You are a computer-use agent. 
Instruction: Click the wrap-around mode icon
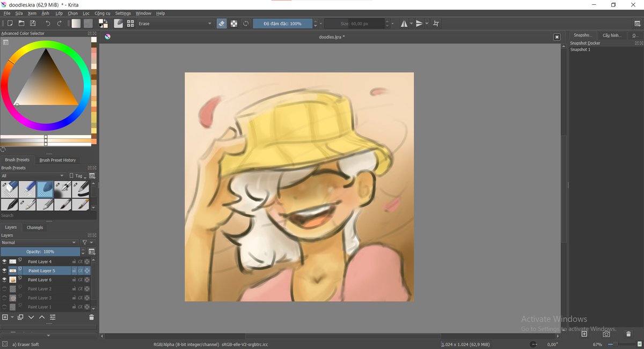(x=436, y=24)
